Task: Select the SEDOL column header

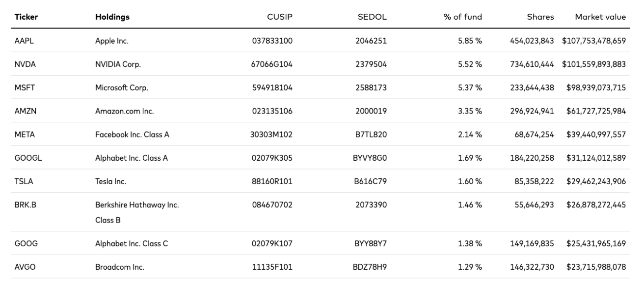Action: [x=372, y=17]
